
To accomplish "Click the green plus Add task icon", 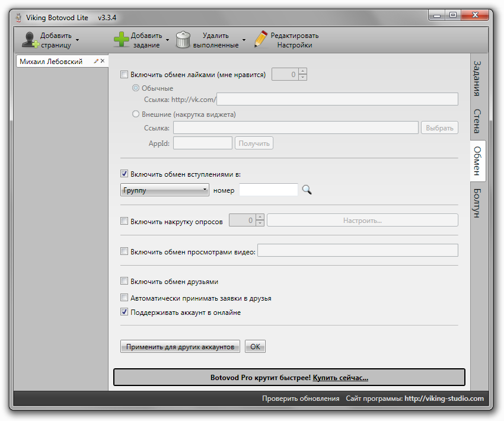I will click(x=121, y=40).
